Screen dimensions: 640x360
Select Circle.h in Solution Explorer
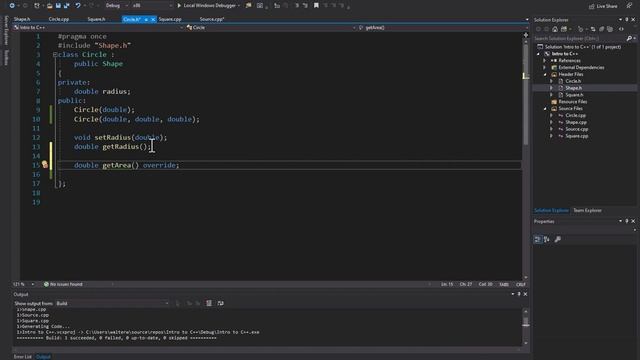(x=573, y=81)
